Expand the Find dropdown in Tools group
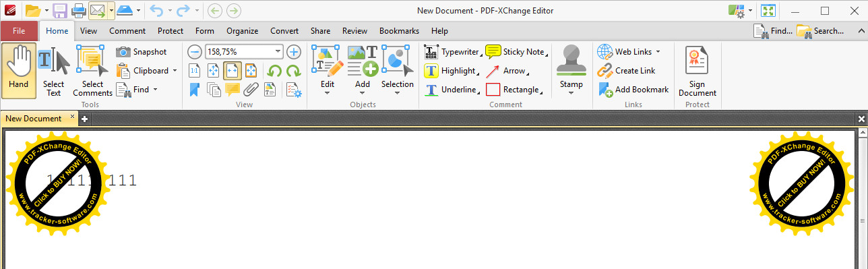This screenshot has height=269, width=868. click(155, 90)
